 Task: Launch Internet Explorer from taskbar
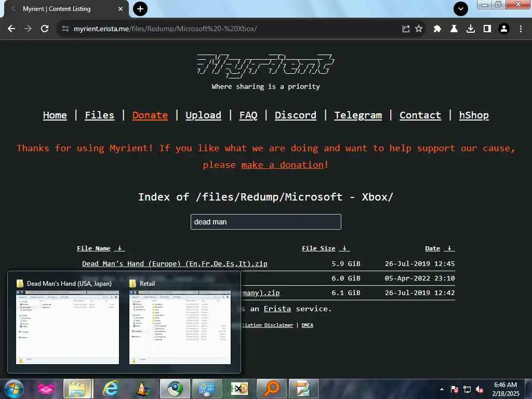click(x=110, y=389)
